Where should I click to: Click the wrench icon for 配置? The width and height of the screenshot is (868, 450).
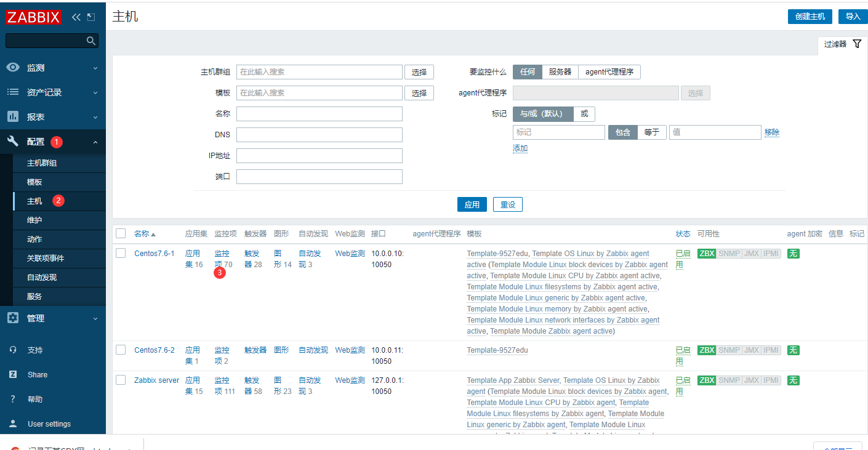(13, 141)
